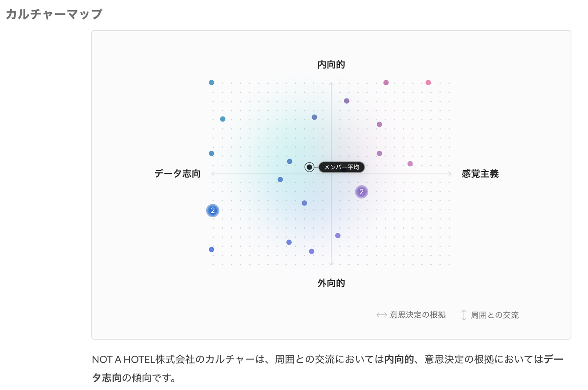Click the vertical double-arrow legend icon
The image size is (588, 390).
pos(464,315)
